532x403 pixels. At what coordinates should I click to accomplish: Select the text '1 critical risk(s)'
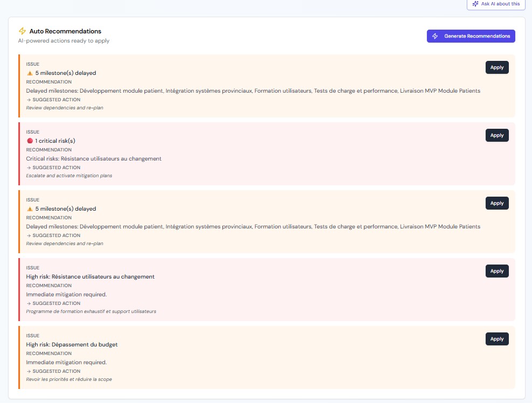55,141
